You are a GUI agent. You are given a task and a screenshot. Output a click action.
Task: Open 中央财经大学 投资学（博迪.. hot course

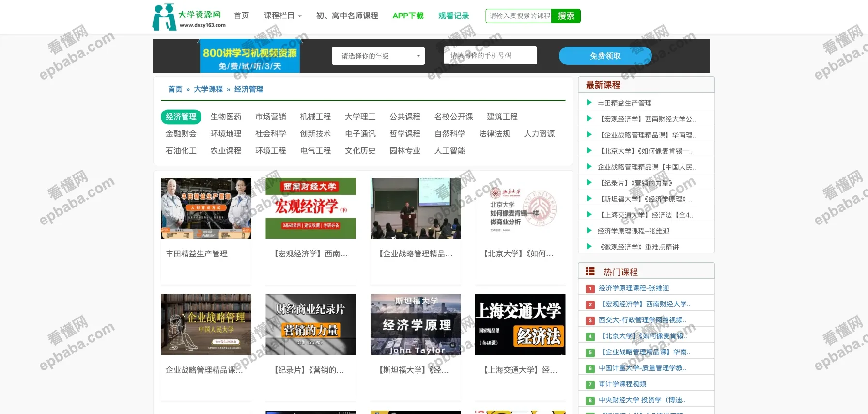click(642, 400)
